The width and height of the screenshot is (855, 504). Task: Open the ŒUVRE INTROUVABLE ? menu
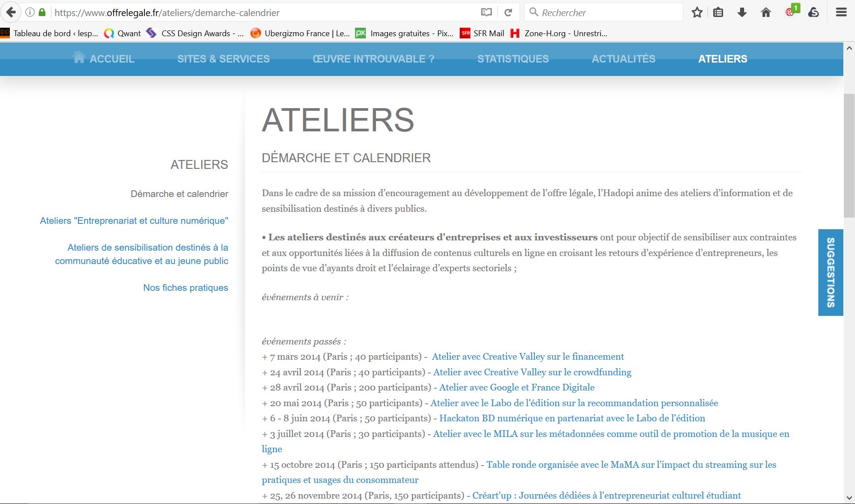tap(373, 59)
